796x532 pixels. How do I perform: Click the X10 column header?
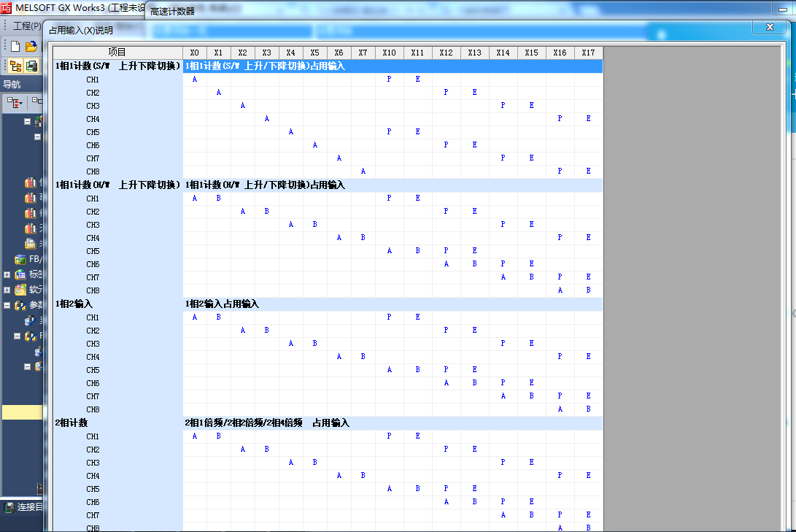pos(389,53)
